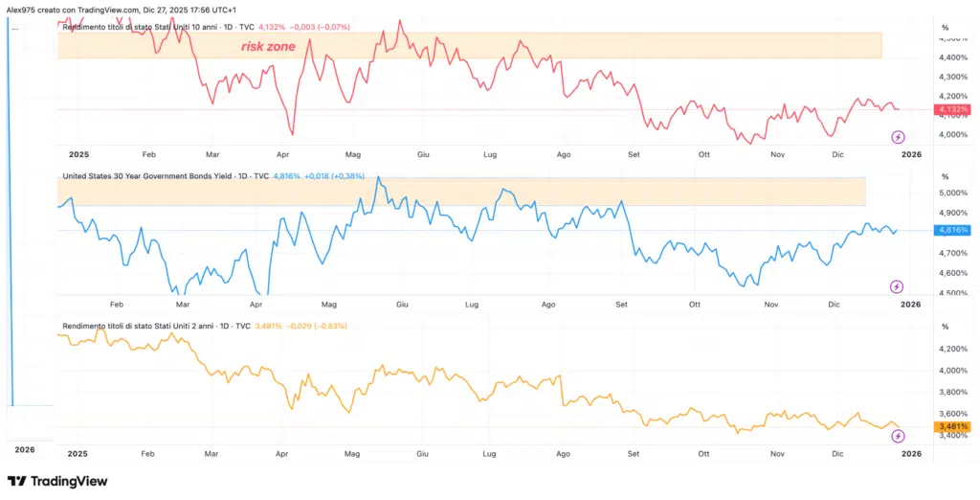Click the '2026' label at the bottom left
980x500 pixels.
point(25,449)
